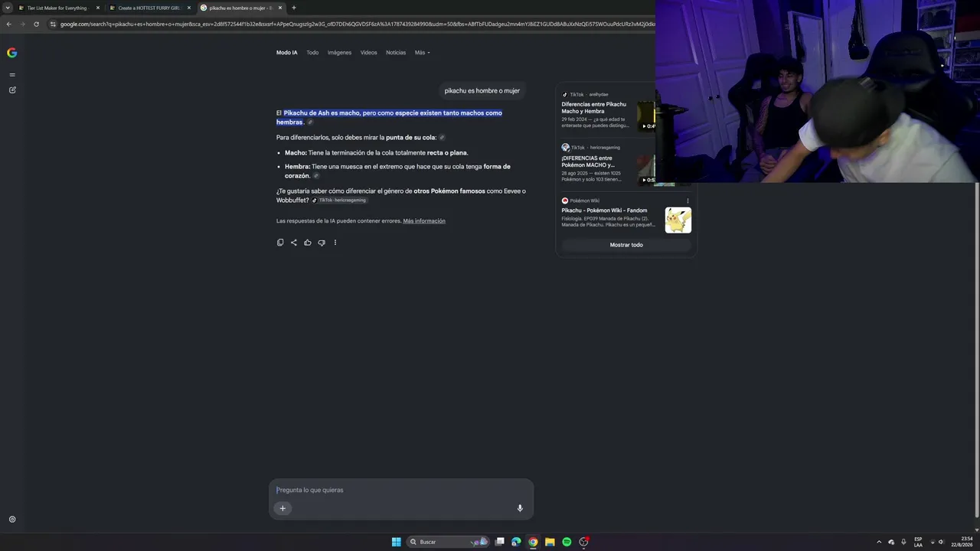The image size is (980, 551).
Task: Share the AI answer
Action: click(294, 243)
